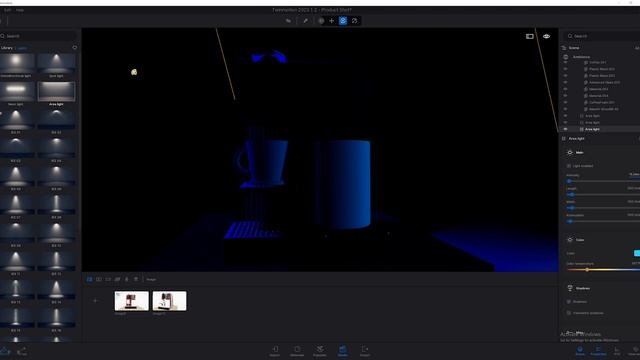Switch to the Media tab
The image size is (640, 360).
coord(342,351)
